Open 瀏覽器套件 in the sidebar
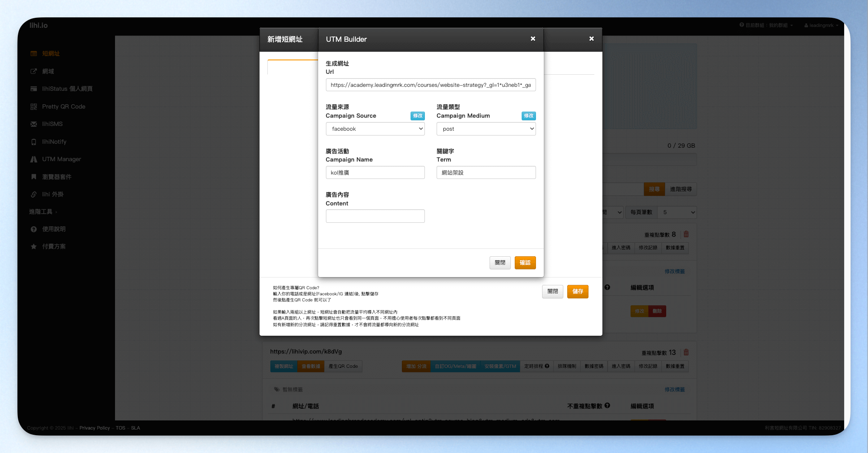 click(56, 177)
